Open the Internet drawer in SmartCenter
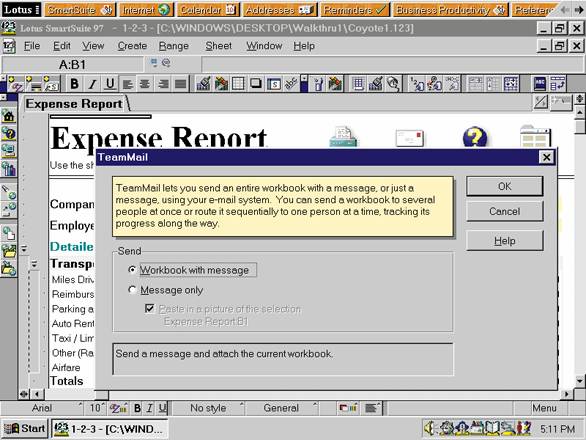The width and height of the screenshot is (586, 440). [x=146, y=10]
